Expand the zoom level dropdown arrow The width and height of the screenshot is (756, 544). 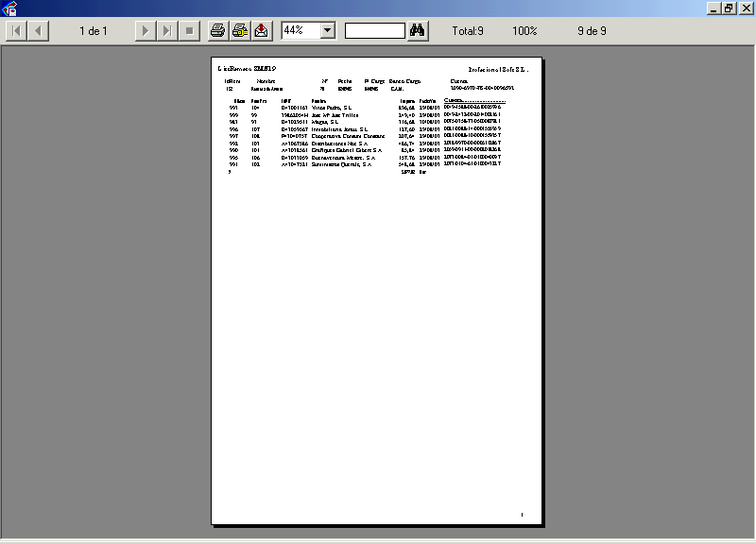click(328, 31)
